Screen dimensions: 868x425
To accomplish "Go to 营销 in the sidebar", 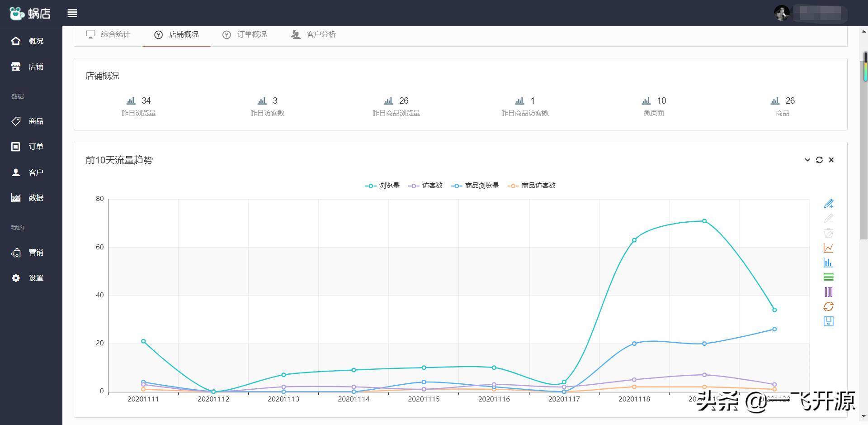I will point(28,253).
